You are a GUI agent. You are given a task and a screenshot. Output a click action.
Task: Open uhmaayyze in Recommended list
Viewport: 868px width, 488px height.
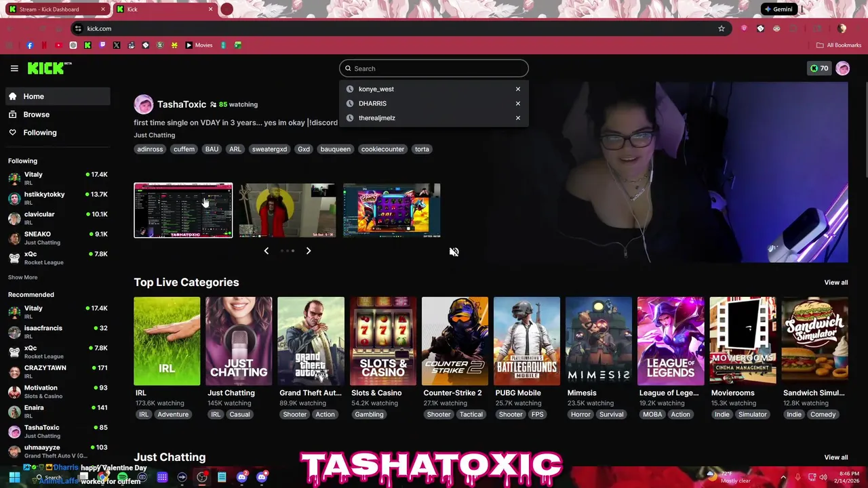58,451
